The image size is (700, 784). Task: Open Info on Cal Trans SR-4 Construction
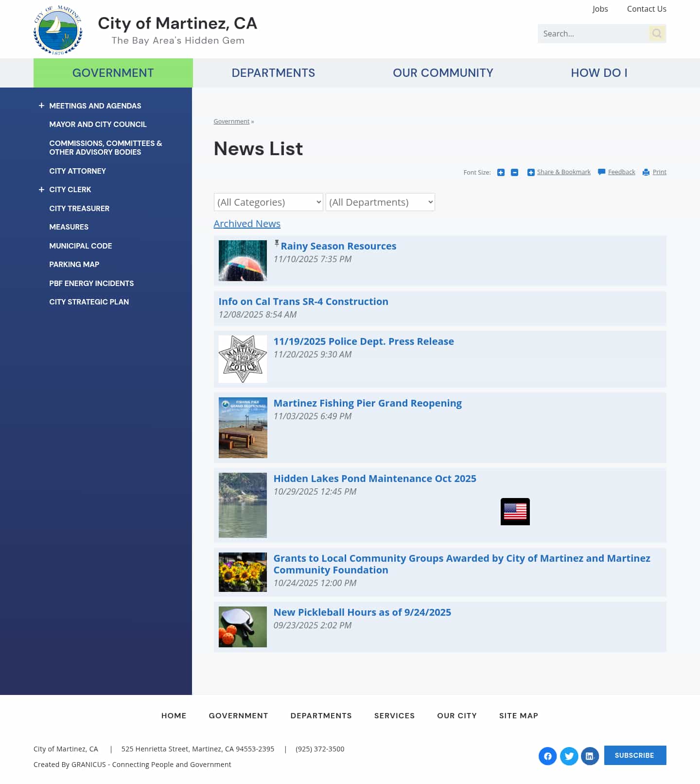(x=303, y=302)
